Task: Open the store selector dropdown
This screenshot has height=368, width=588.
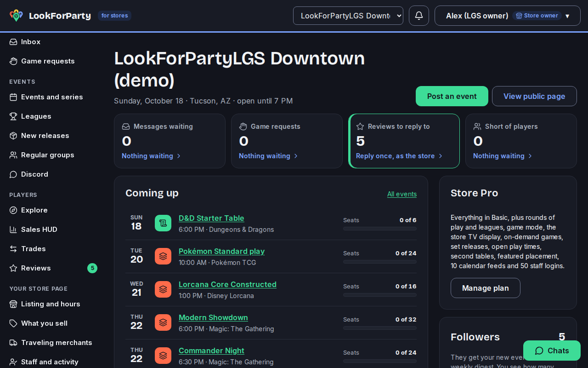Action: point(348,16)
